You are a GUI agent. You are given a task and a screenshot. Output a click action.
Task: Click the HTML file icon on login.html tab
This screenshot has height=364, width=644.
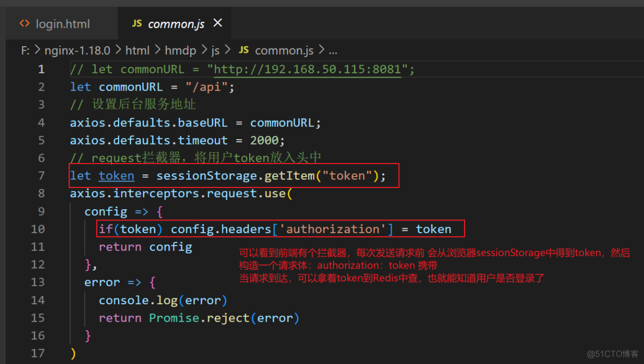coord(24,23)
